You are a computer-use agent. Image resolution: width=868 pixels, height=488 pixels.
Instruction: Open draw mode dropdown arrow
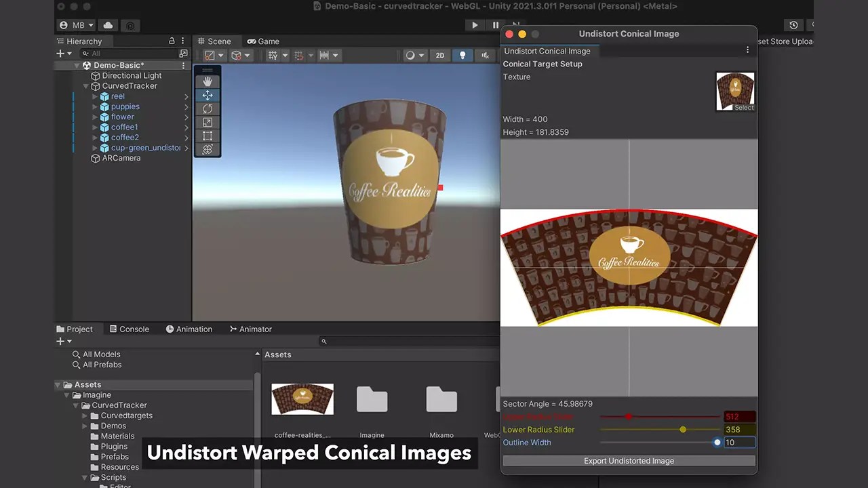(x=421, y=56)
